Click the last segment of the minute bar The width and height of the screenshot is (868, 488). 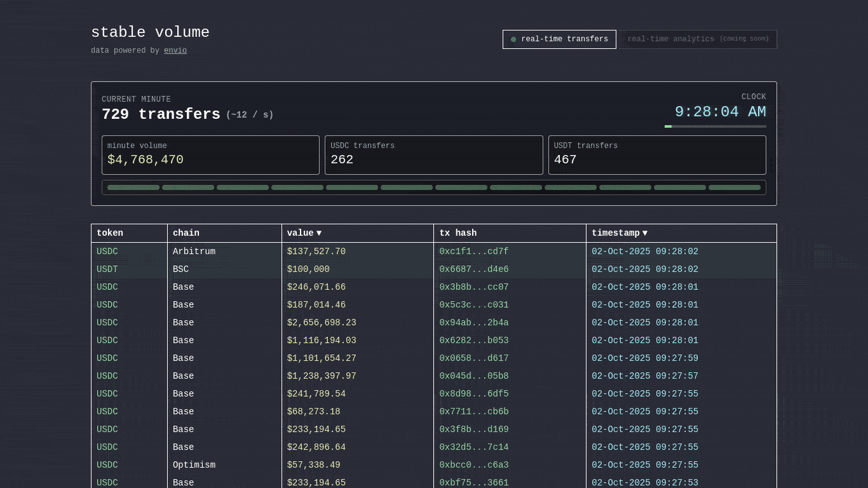tap(734, 187)
